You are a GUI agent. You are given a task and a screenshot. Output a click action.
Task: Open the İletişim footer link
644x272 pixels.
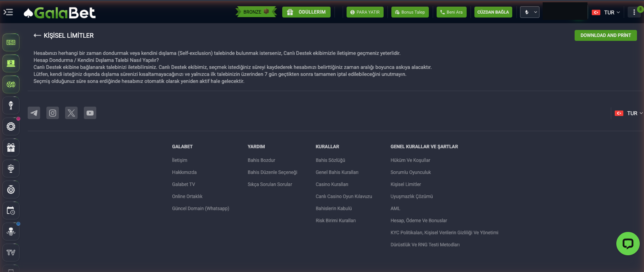[x=180, y=160]
